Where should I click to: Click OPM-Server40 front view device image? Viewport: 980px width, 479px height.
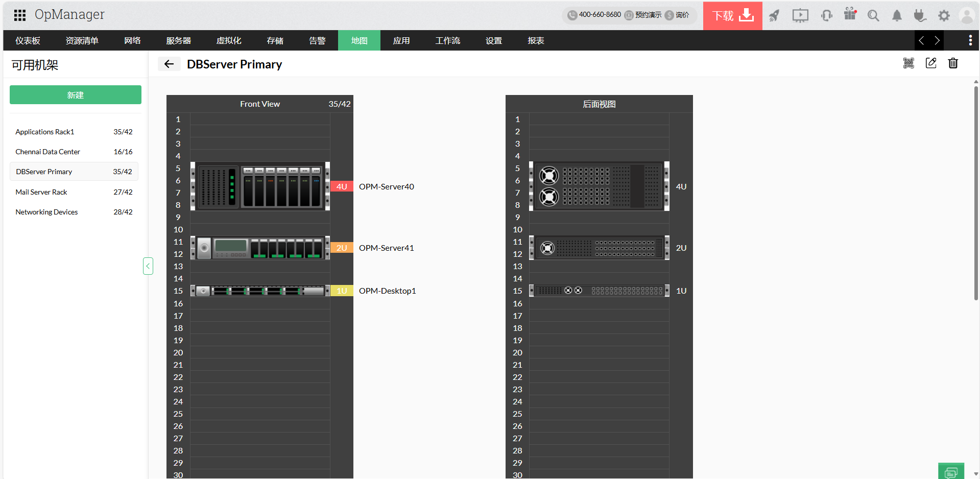(260, 186)
